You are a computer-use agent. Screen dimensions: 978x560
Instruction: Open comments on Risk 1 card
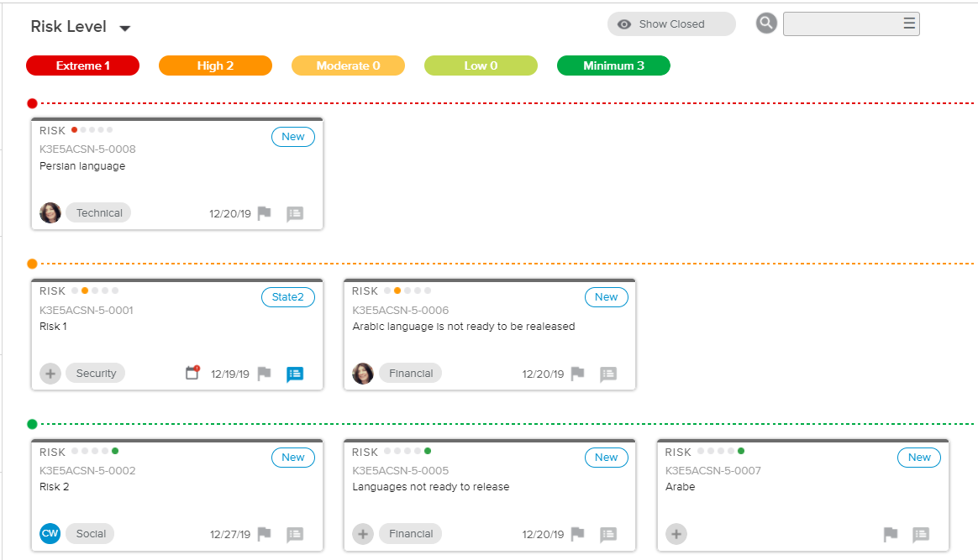294,374
